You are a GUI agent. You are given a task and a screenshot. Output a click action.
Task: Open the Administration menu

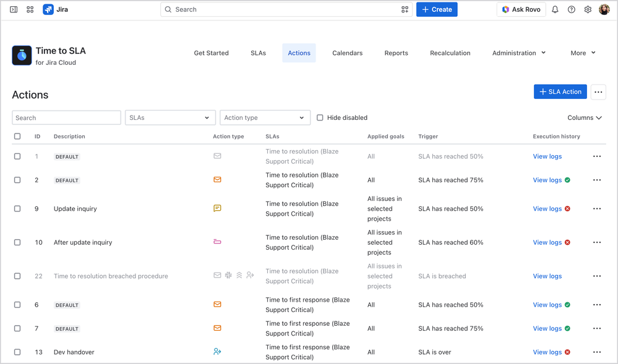coord(518,53)
